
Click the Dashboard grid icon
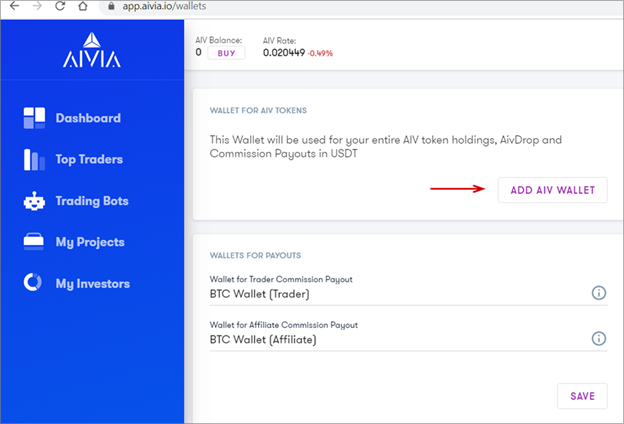pos(34,118)
